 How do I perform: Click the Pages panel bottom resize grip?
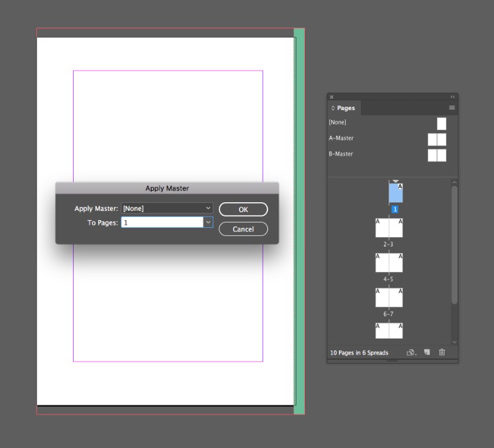click(x=393, y=361)
